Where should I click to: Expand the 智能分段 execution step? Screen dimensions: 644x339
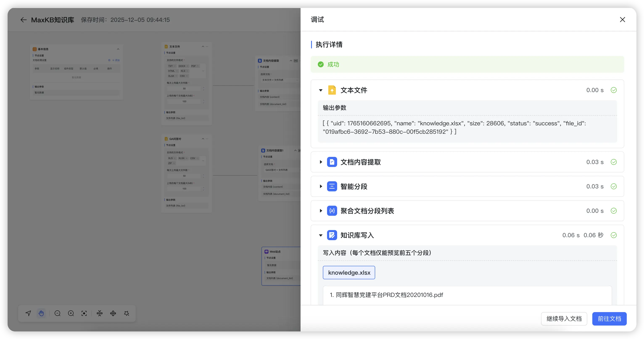pos(321,186)
